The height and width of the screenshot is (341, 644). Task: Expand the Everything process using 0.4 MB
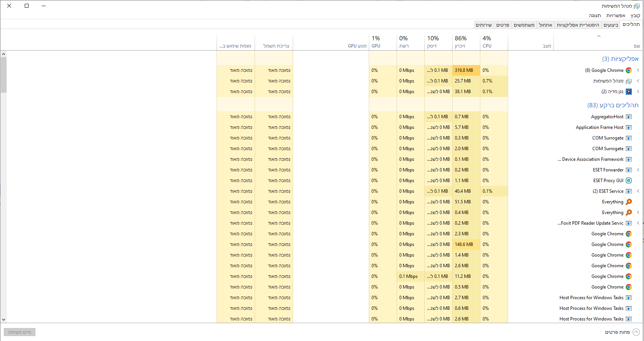[638, 213]
